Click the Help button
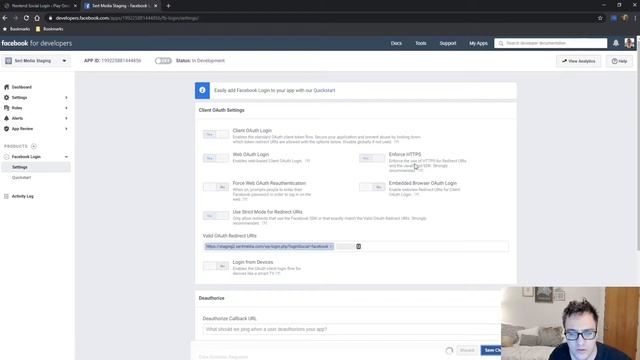 [619, 61]
